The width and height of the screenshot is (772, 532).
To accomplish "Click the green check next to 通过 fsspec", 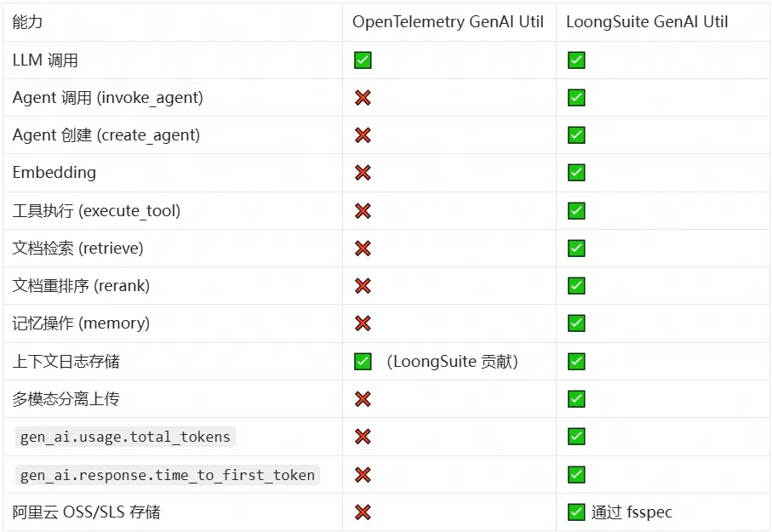I will click(576, 512).
